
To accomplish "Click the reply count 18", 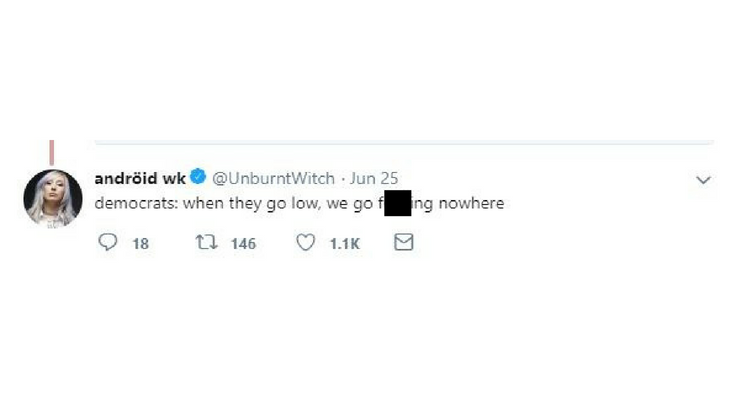I will (x=140, y=244).
